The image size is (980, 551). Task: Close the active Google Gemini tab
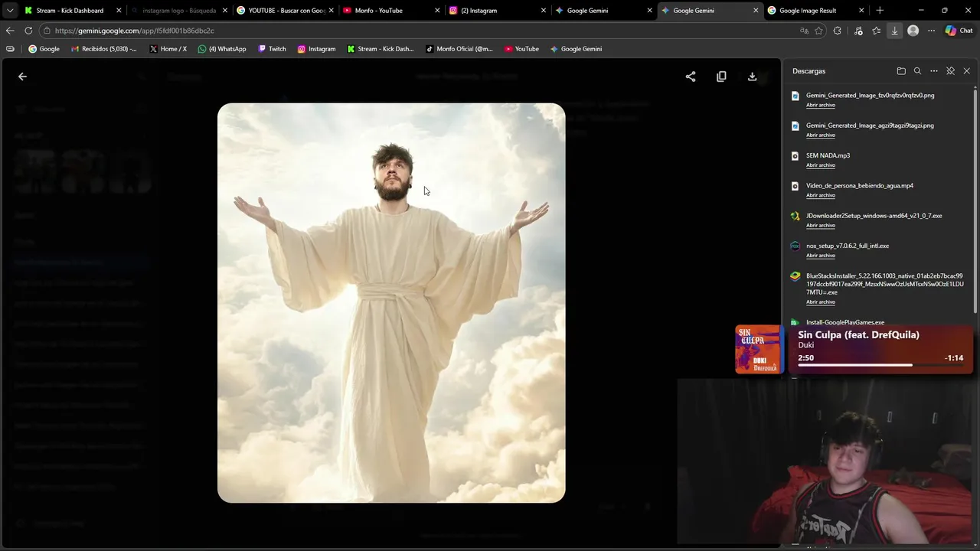coord(756,11)
